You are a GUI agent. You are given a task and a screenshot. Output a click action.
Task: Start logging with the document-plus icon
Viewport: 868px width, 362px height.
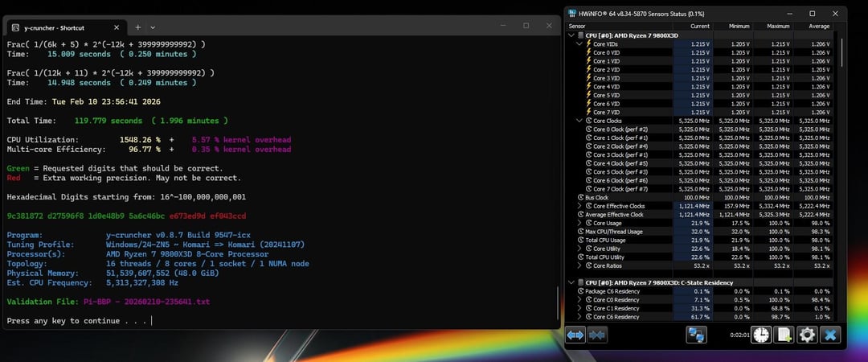pyautogui.click(x=784, y=335)
